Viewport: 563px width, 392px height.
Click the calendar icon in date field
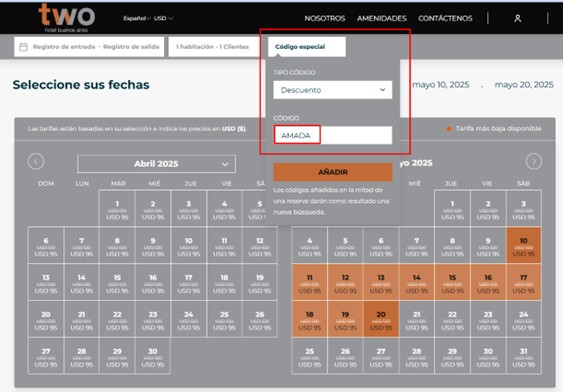tap(23, 47)
